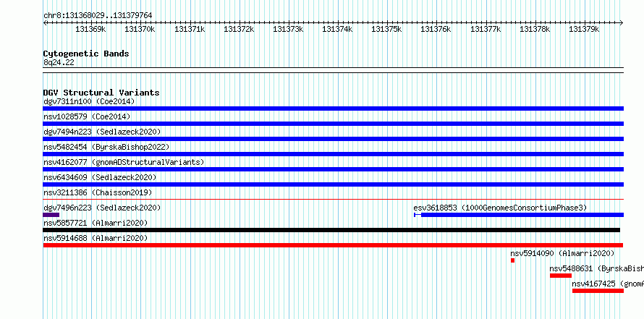Click ruler position 131371k
644x319 pixels.
coord(190,29)
